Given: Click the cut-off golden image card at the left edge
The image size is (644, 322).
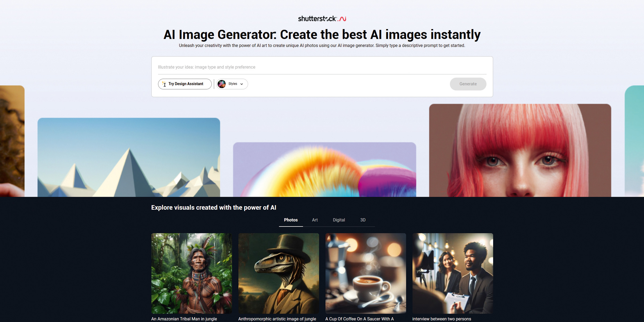Looking at the screenshot, I should [x=12, y=141].
